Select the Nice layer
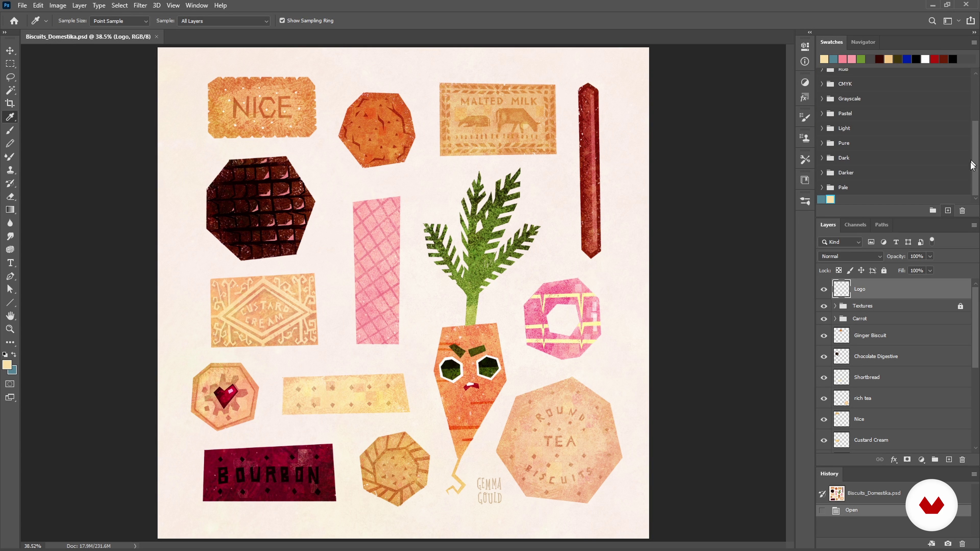The image size is (980, 551). pos(894,419)
